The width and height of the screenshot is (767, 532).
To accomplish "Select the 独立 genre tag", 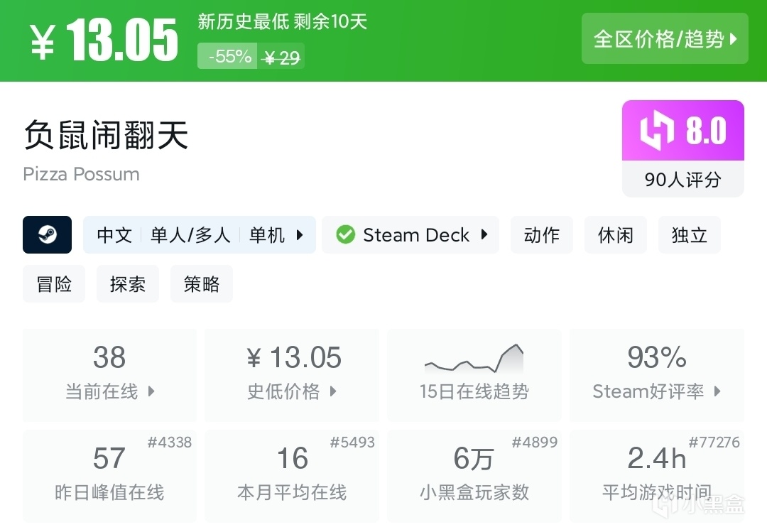I will point(689,235).
